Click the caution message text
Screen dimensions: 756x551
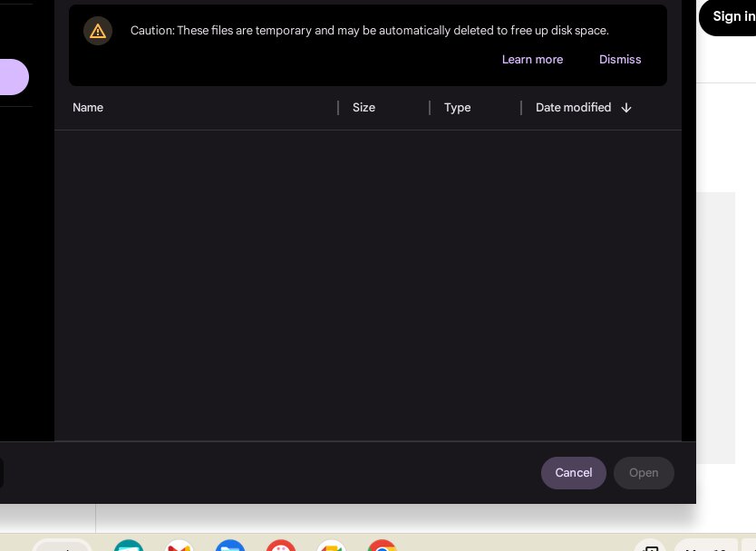(369, 31)
